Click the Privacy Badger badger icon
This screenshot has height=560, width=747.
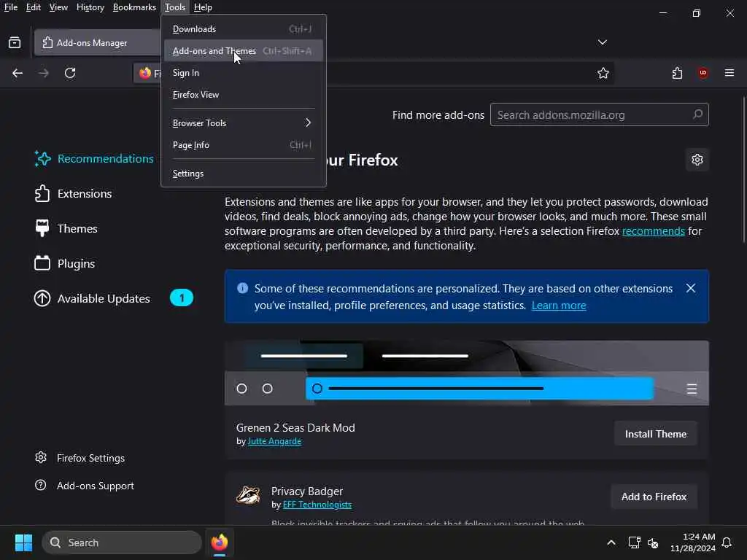click(x=248, y=495)
